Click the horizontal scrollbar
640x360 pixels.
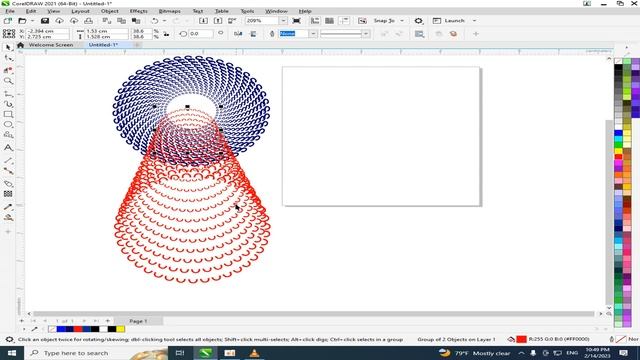point(313,313)
